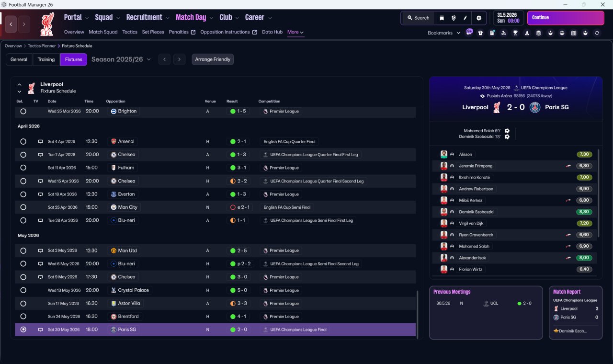Open the finances coins bookmark icon
The image size is (613, 364).
pos(539,33)
